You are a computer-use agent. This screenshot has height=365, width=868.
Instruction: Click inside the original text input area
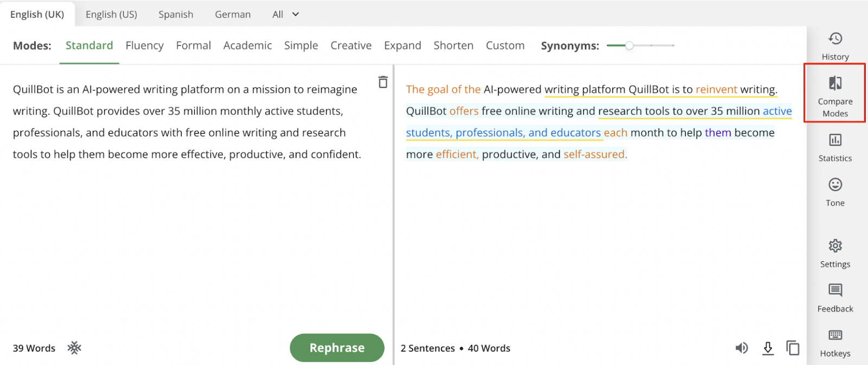[x=187, y=122]
